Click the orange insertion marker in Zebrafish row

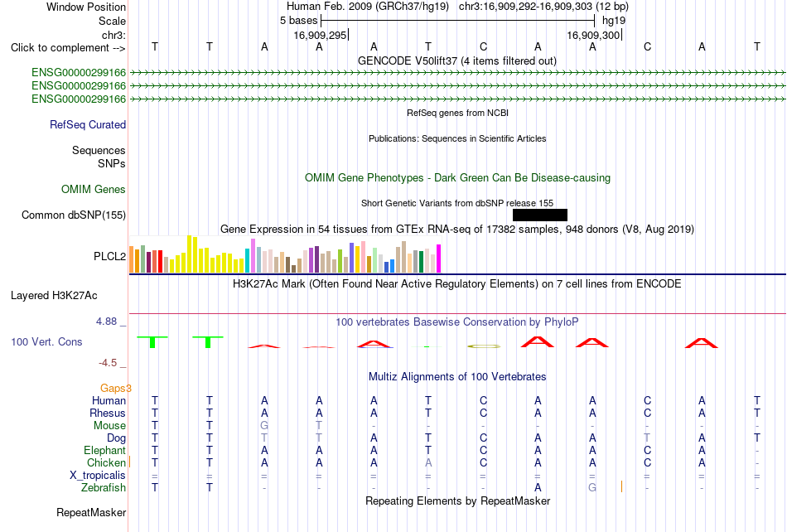click(x=621, y=486)
